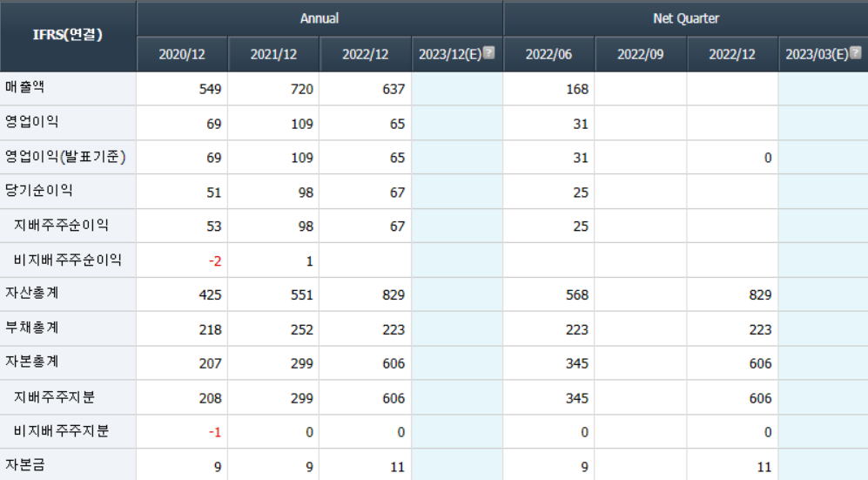Click the 자본총계 2022/06 value 345

577,364
